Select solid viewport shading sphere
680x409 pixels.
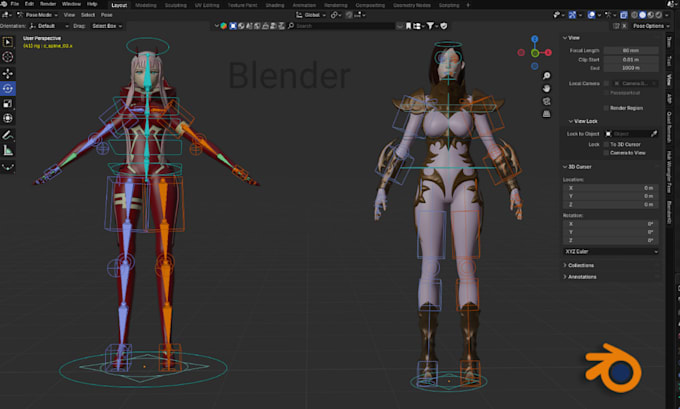tap(643, 15)
